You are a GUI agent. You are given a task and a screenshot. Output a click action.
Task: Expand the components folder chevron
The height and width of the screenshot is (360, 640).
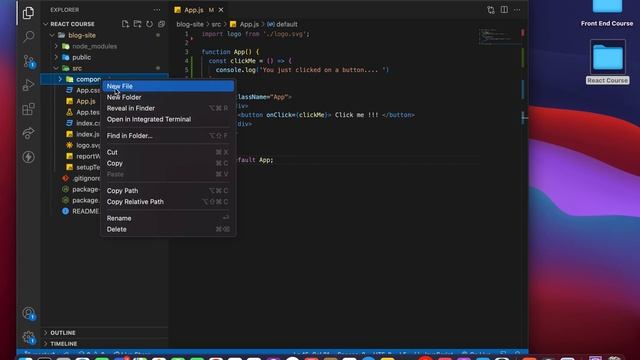point(60,79)
